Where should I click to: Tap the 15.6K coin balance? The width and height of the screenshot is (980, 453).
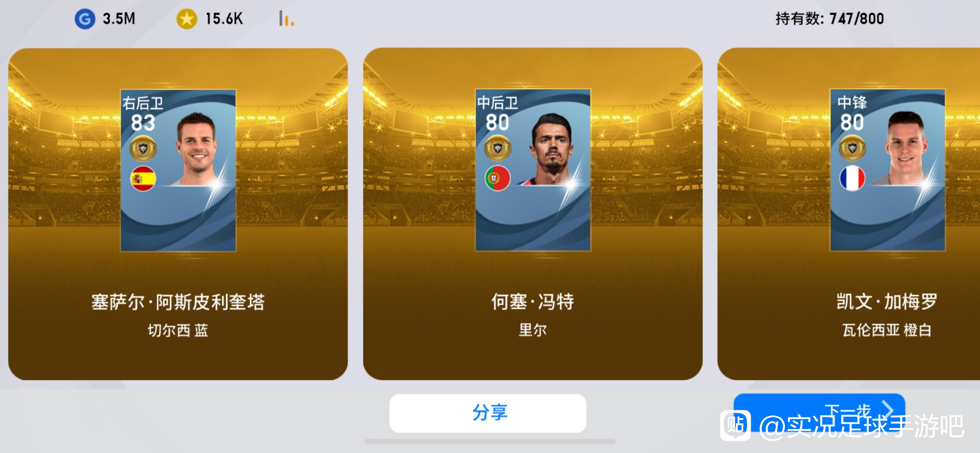coord(224,19)
